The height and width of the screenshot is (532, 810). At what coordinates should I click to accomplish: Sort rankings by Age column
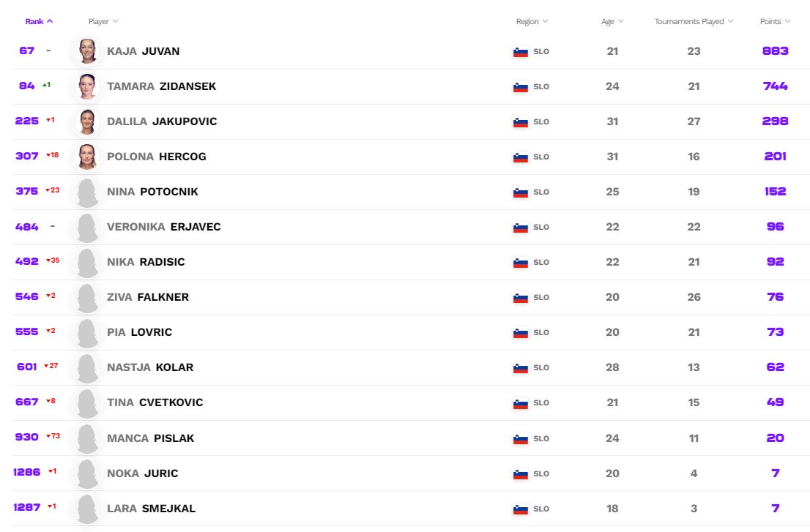[612, 22]
